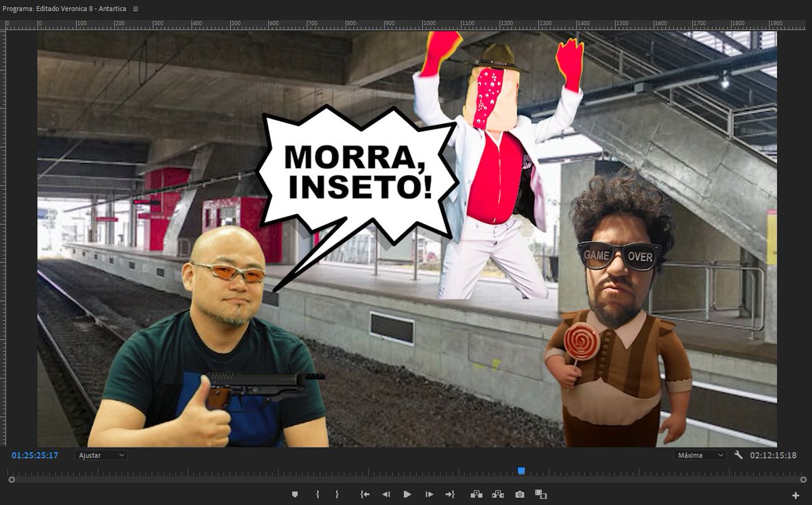
Task: Select the Mark In icon
Action: pos(317,495)
